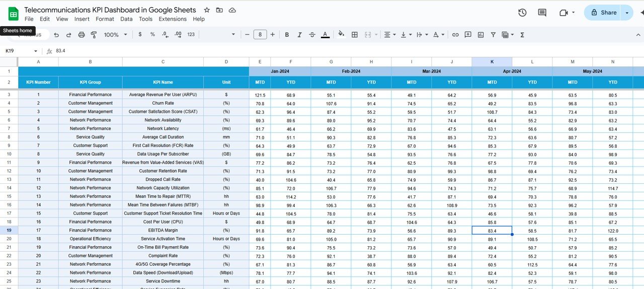The image size is (644, 289).
Task: Select row 19 header
Action: click(x=9, y=230)
